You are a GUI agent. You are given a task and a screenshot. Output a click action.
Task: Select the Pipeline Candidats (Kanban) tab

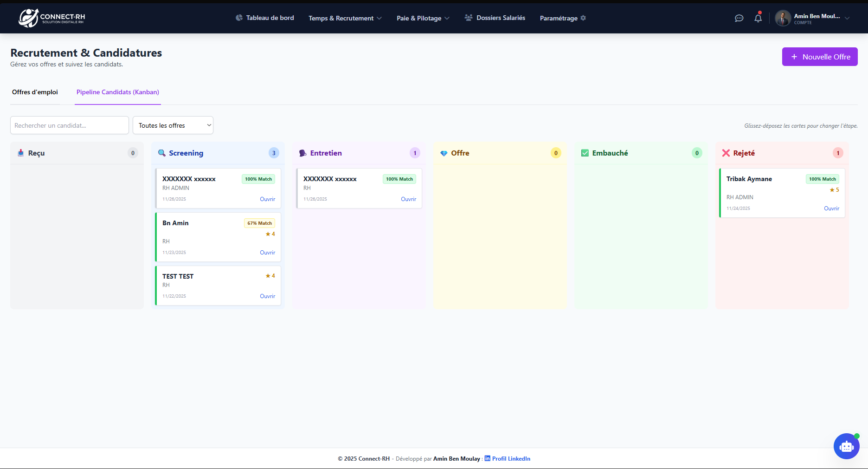118,92
